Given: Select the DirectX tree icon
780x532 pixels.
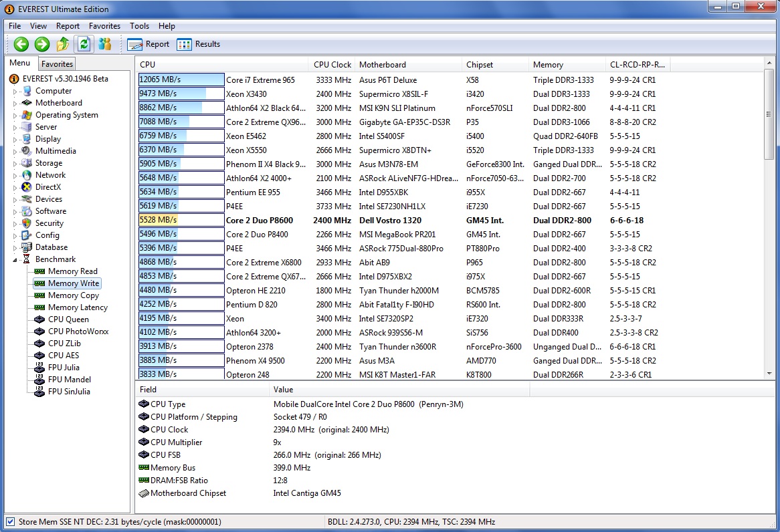Looking at the screenshot, I should point(27,187).
